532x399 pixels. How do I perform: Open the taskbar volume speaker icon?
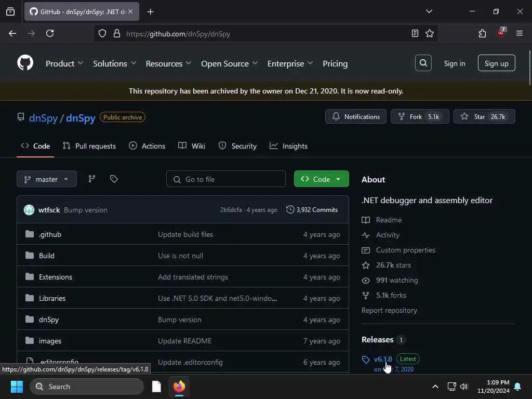[x=464, y=387]
